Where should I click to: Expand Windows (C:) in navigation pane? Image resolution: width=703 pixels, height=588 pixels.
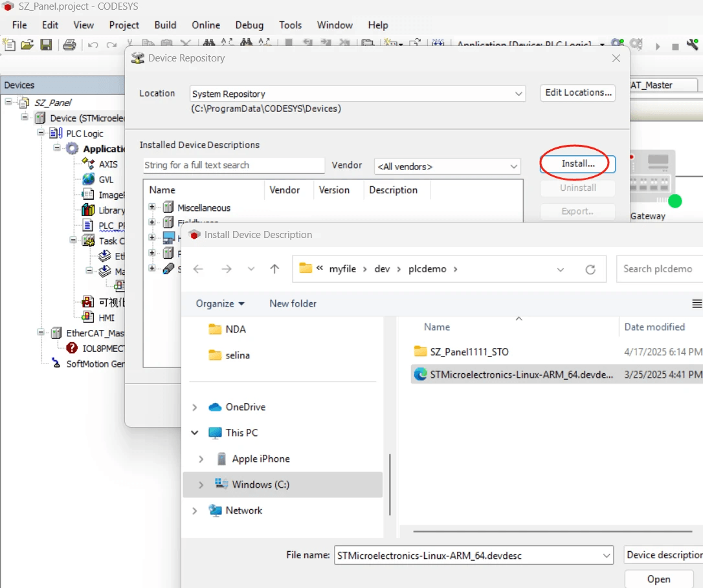coord(201,485)
